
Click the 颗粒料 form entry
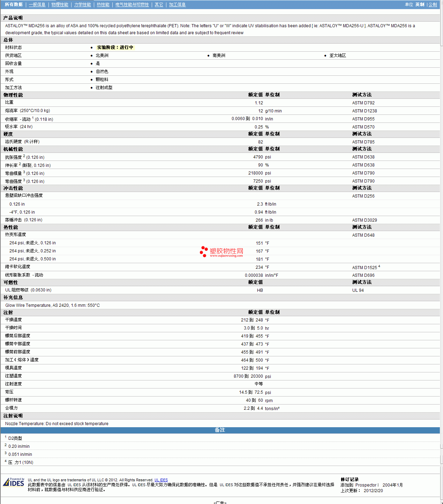[102, 80]
